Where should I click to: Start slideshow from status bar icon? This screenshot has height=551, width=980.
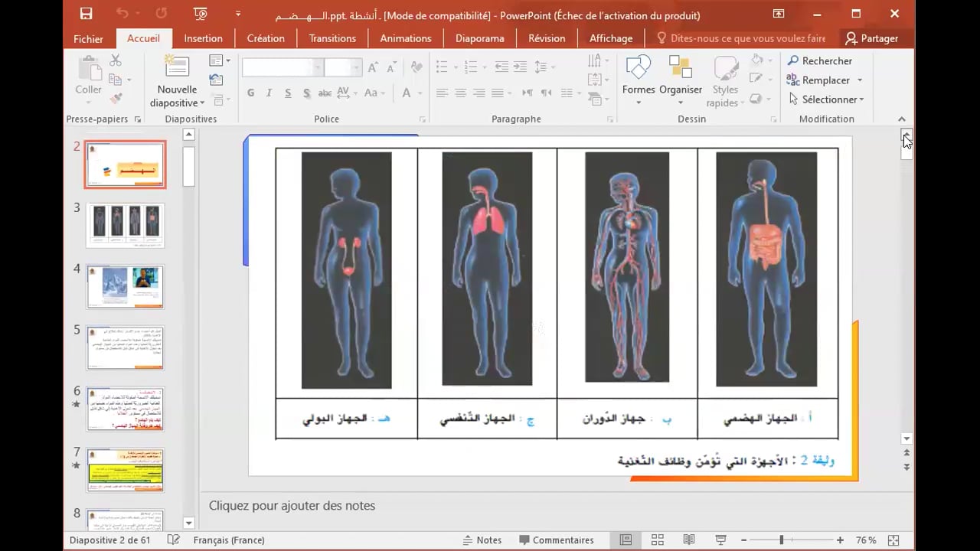point(720,540)
